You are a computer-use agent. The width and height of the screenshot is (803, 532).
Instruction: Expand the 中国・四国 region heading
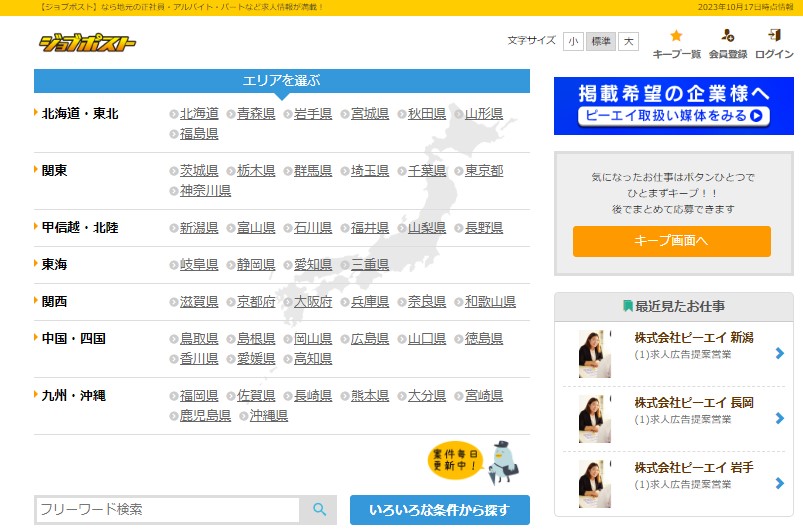[x=73, y=338]
